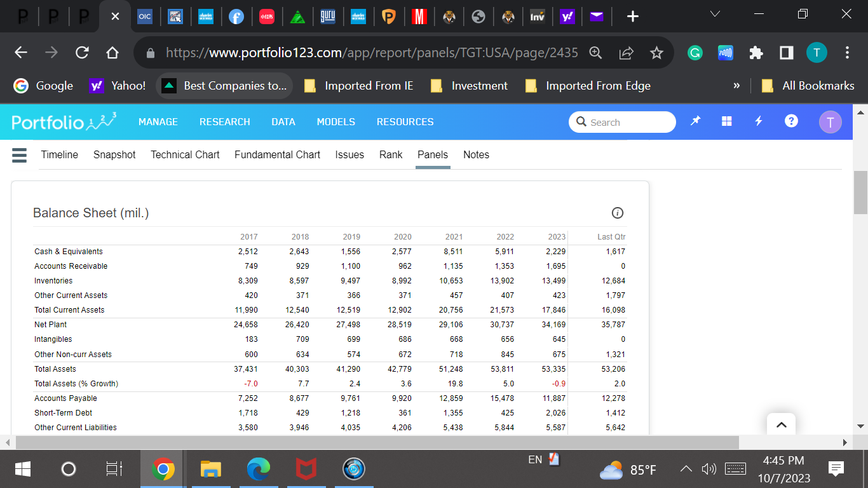Screen dimensions: 868x488
Task: Expand the tab search chevron
Action: [x=715, y=15]
